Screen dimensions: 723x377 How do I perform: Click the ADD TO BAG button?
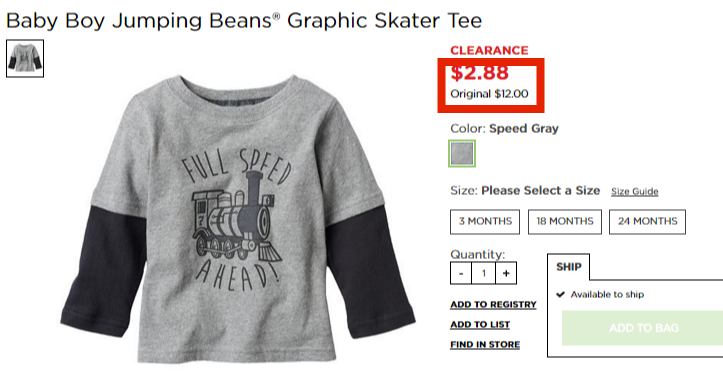tap(642, 328)
